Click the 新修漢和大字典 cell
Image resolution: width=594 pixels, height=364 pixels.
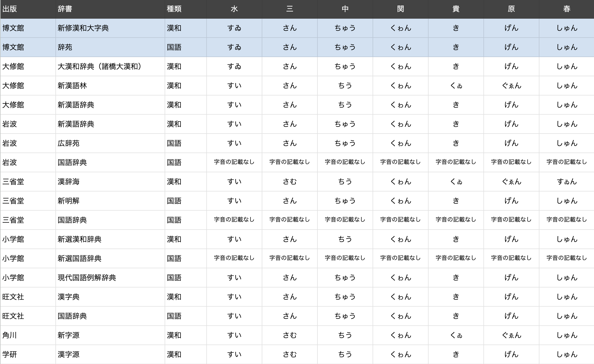pos(110,28)
